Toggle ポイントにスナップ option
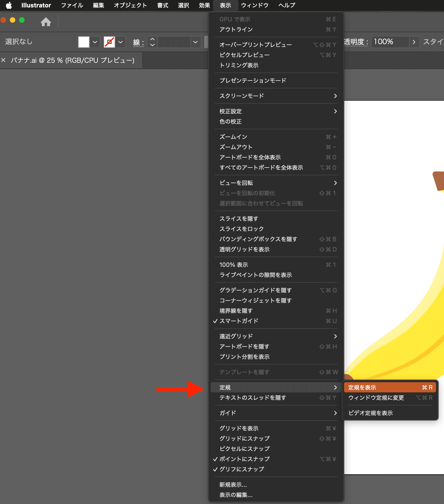Image resolution: width=444 pixels, height=504 pixels. [244, 459]
